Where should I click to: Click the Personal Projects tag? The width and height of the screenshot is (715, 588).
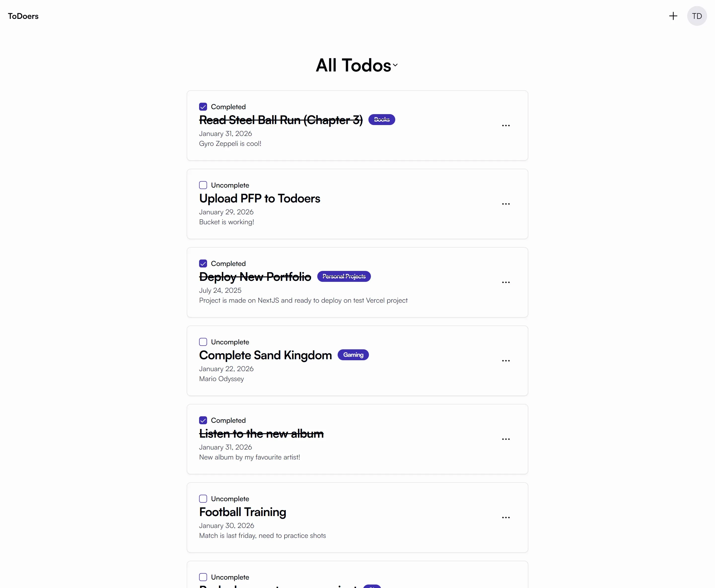pos(344,277)
